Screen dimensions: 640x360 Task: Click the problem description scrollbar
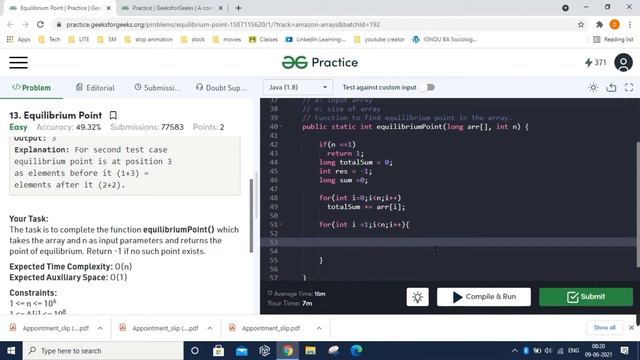pos(251,216)
